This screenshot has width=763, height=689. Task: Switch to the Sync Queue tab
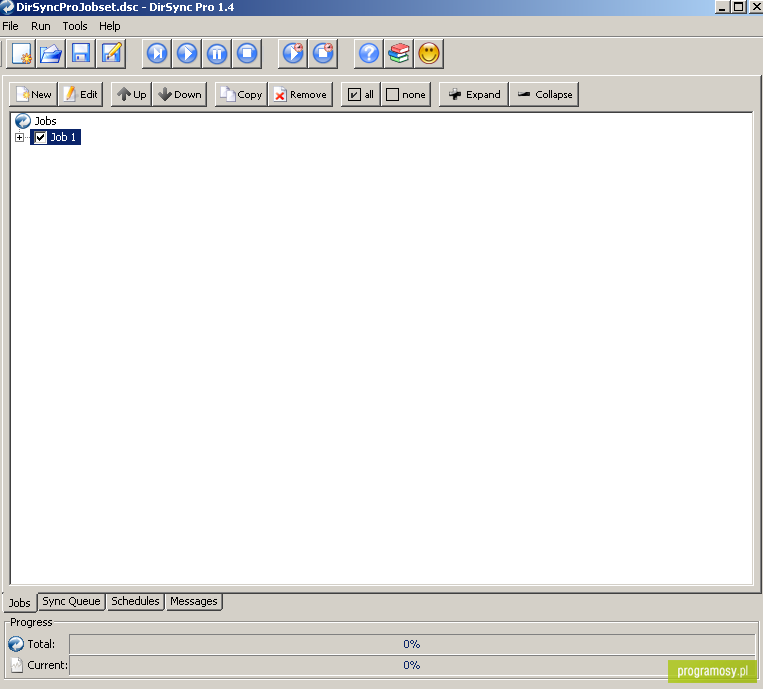71,601
